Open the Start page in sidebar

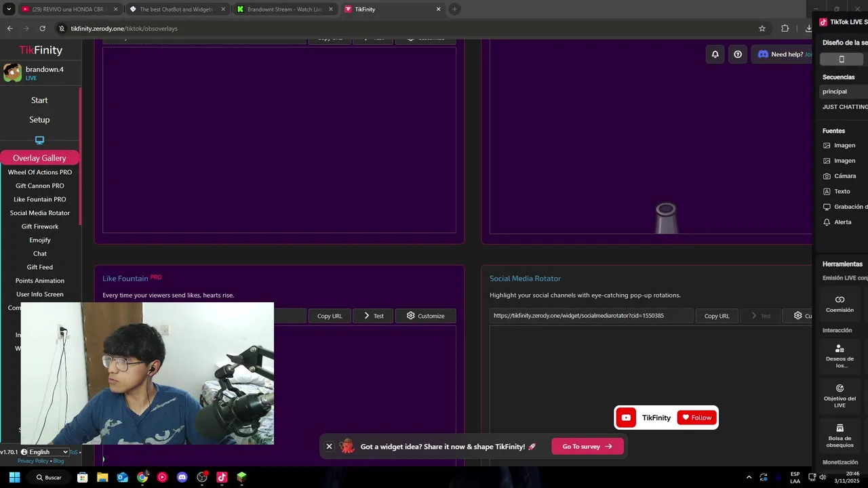click(39, 100)
